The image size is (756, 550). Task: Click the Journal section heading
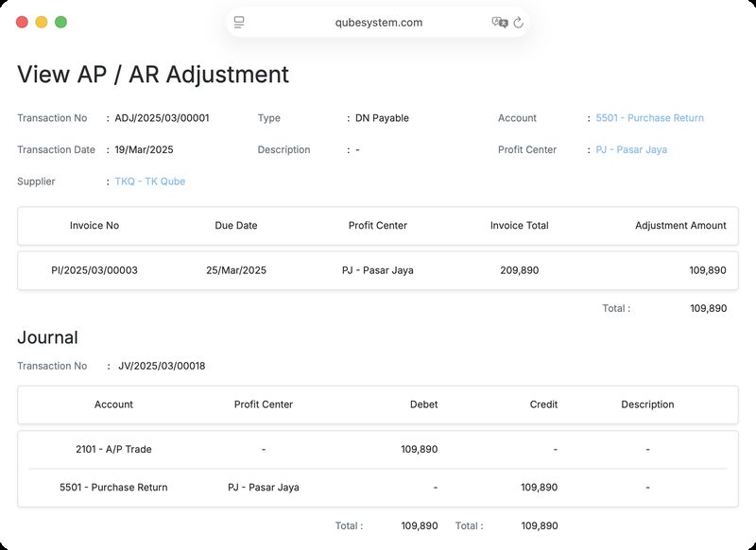(x=48, y=337)
